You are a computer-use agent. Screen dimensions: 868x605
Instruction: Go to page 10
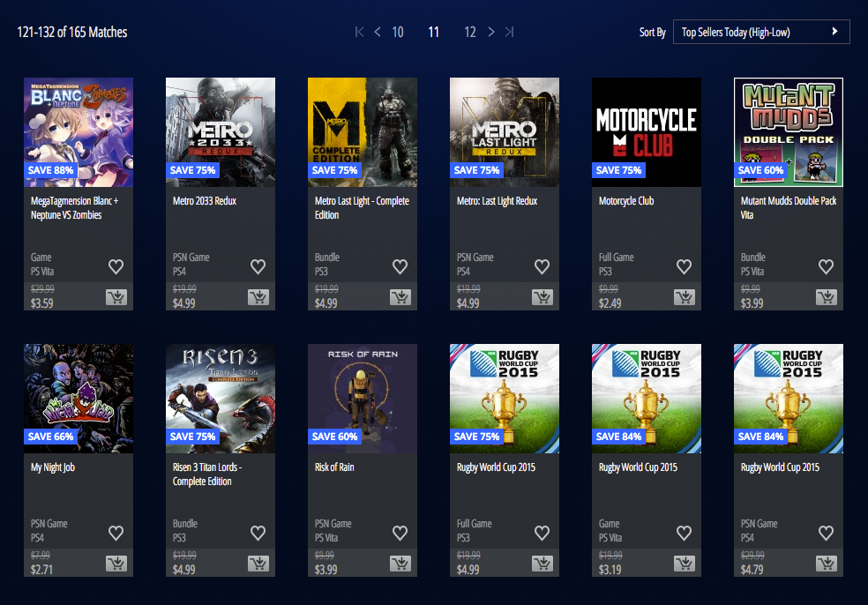click(x=398, y=32)
